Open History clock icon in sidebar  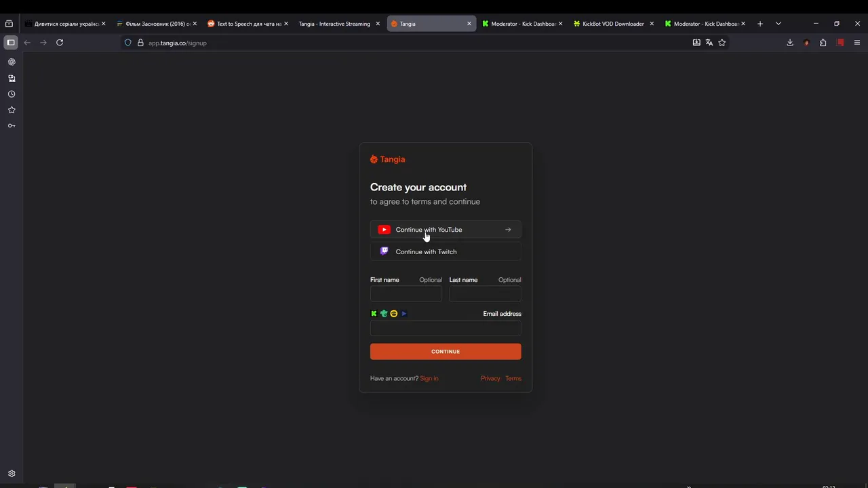click(x=12, y=94)
